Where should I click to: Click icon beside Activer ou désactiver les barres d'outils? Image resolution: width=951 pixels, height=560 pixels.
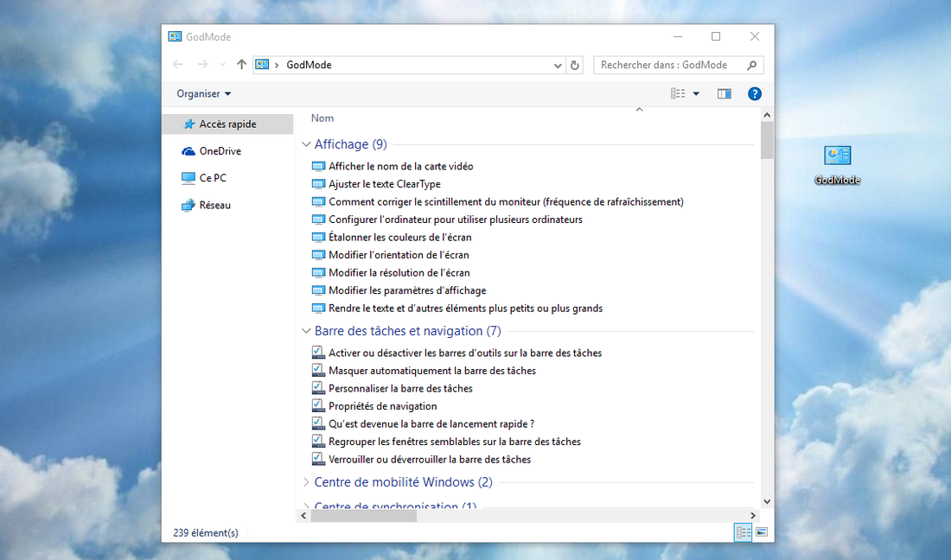(318, 352)
